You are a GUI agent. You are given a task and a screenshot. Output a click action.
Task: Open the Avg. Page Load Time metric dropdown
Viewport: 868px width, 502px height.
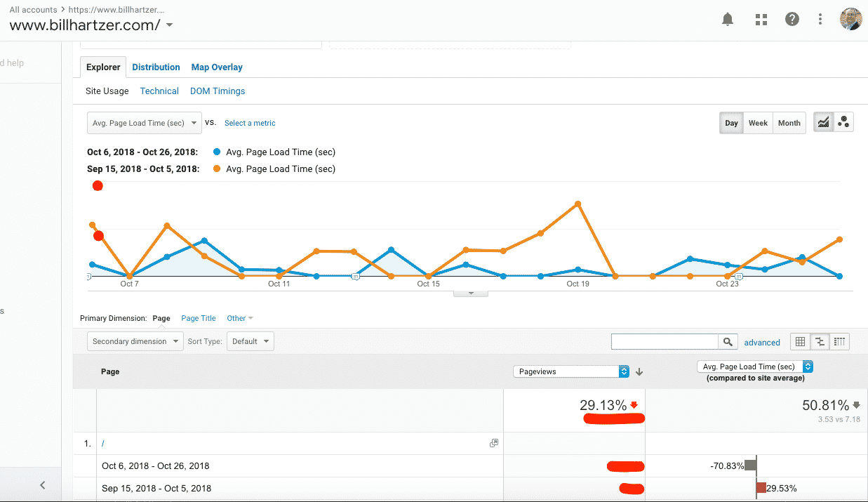[x=144, y=123]
